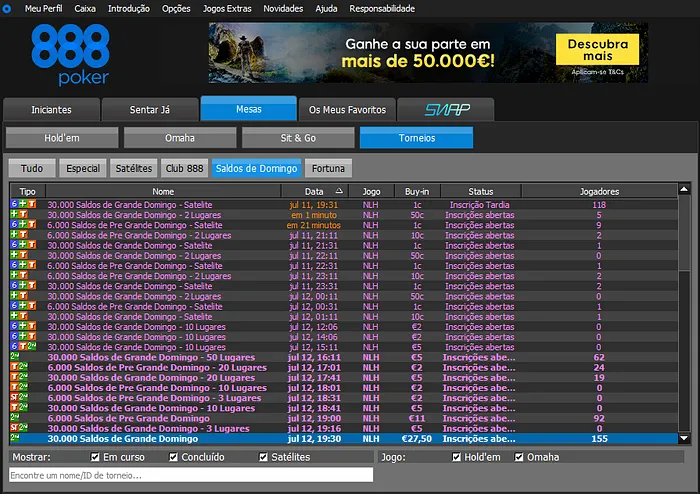Image resolution: width=700 pixels, height=494 pixels.
Task: Switch to the Iniciantes tab
Action: tap(51, 110)
